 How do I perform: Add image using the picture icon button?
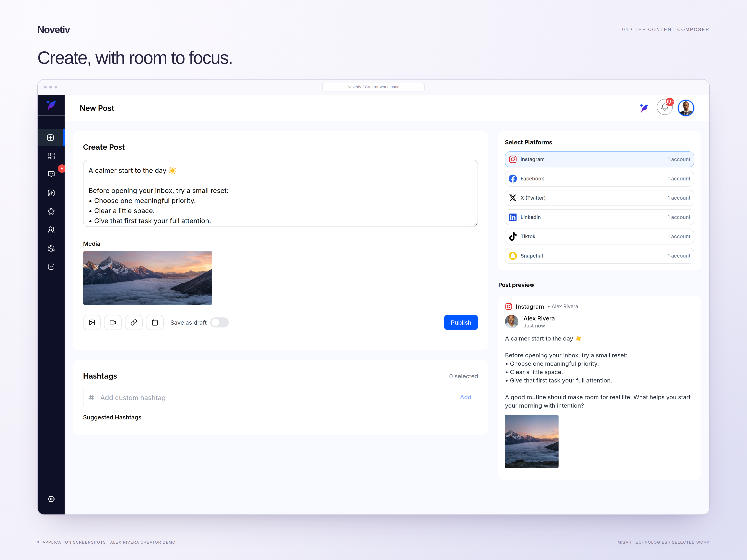92,322
